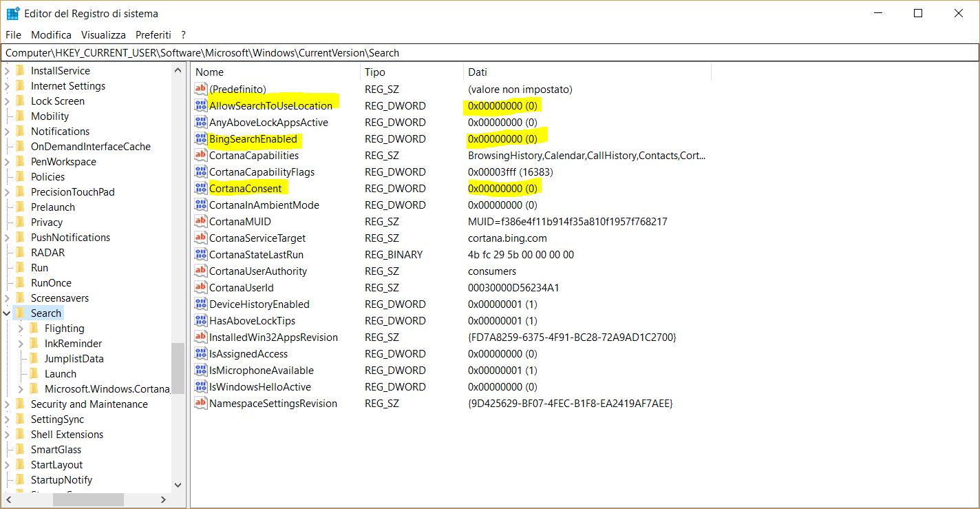
Task: Click the 0x00003fff (16383) data cell
Action: point(510,172)
